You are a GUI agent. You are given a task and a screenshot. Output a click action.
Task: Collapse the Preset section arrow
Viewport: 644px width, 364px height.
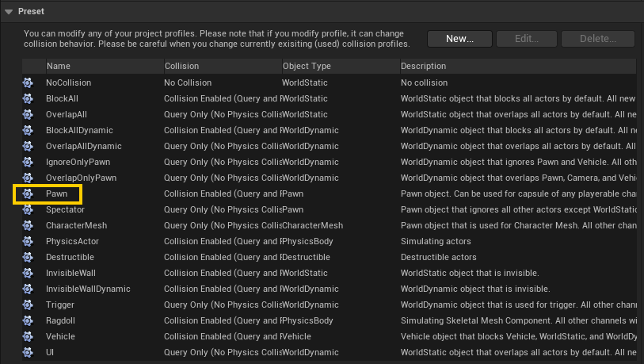[x=9, y=12]
